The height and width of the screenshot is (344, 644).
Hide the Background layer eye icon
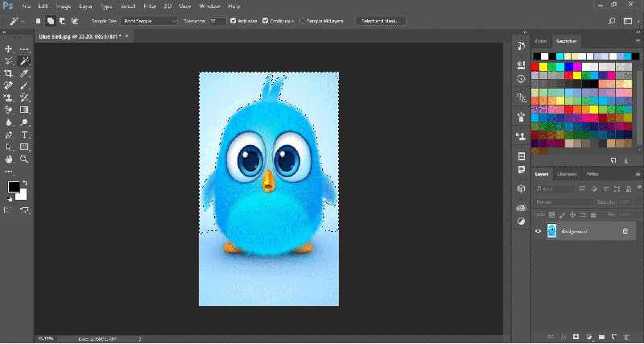point(538,231)
